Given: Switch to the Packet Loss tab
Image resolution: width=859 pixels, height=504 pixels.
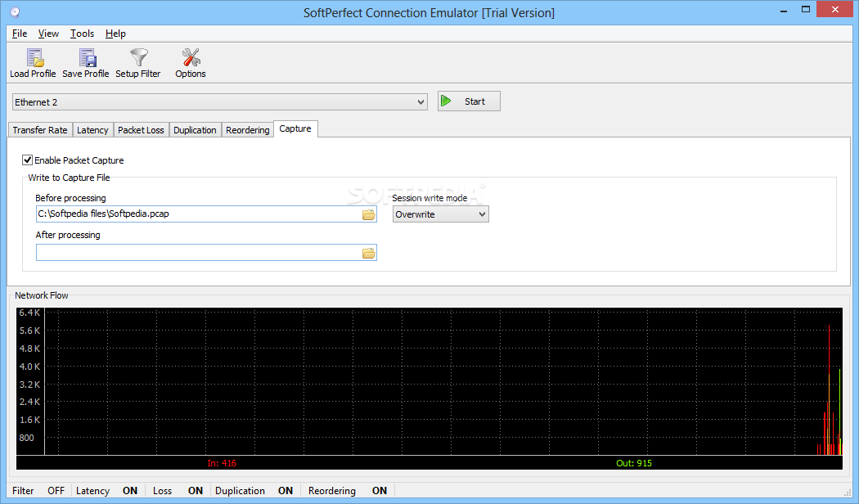Looking at the screenshot, I should pyautogui.click(x=141, y=130).
